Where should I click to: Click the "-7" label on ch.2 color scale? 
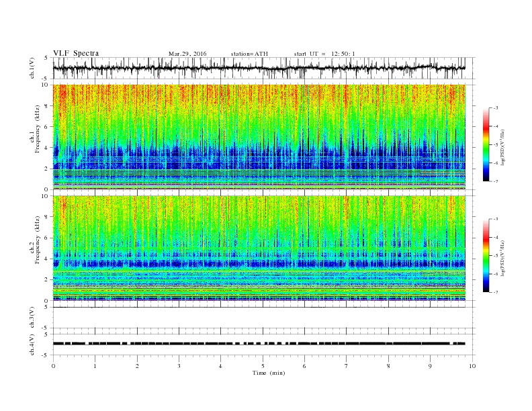pos(495,292)
